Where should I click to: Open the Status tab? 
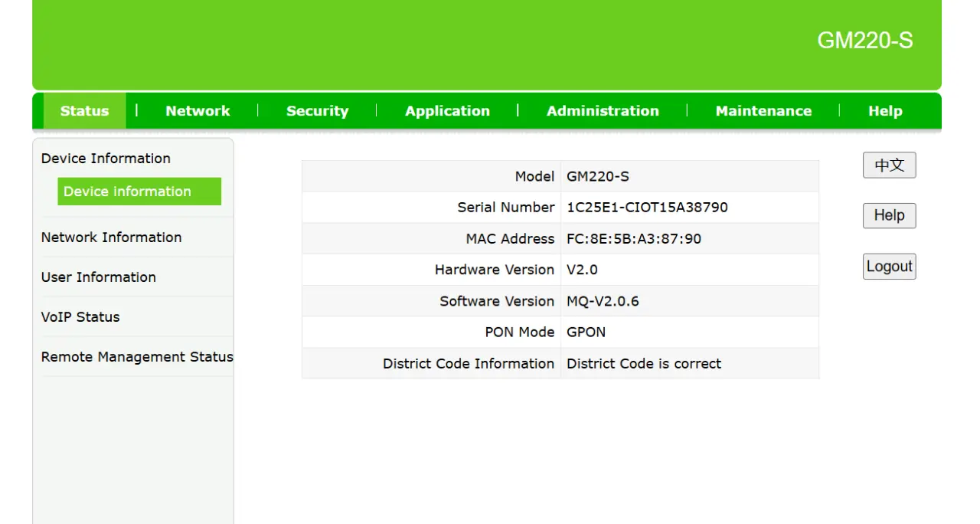coord(84,111)
